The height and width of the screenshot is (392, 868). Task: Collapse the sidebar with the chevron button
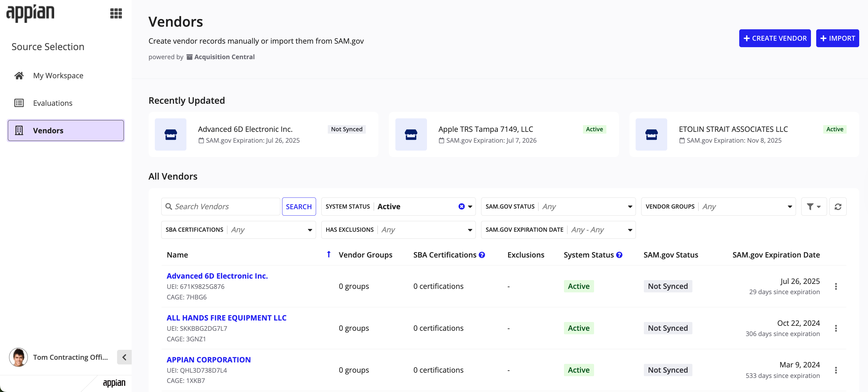coord(124,357)
